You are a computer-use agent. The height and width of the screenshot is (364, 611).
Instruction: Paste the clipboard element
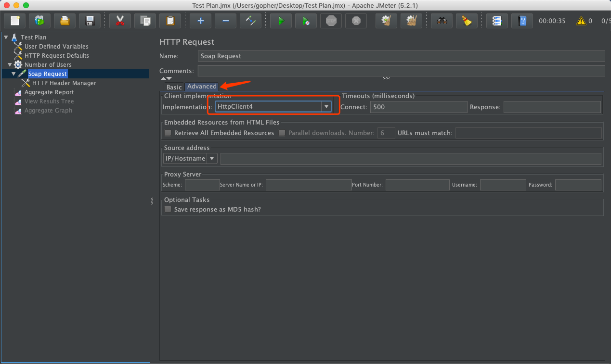[170, 21]
